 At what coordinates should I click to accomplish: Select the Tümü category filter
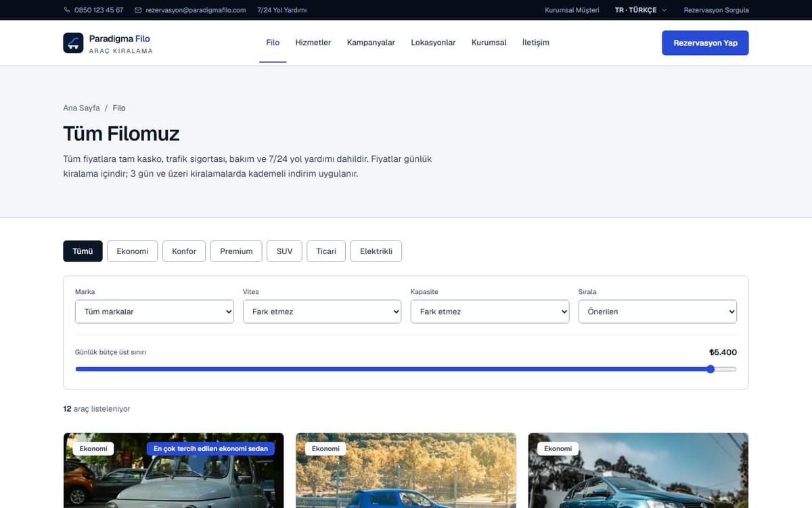point(83,251)
